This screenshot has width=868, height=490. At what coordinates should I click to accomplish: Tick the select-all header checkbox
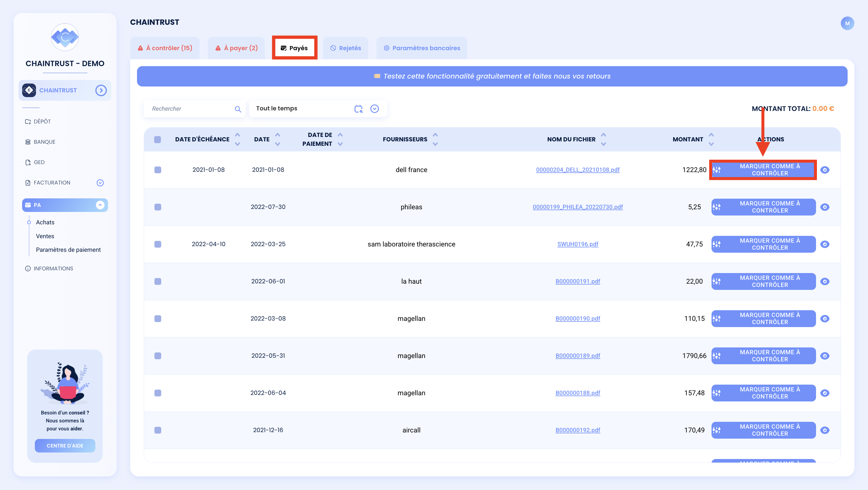pos(157,139)
